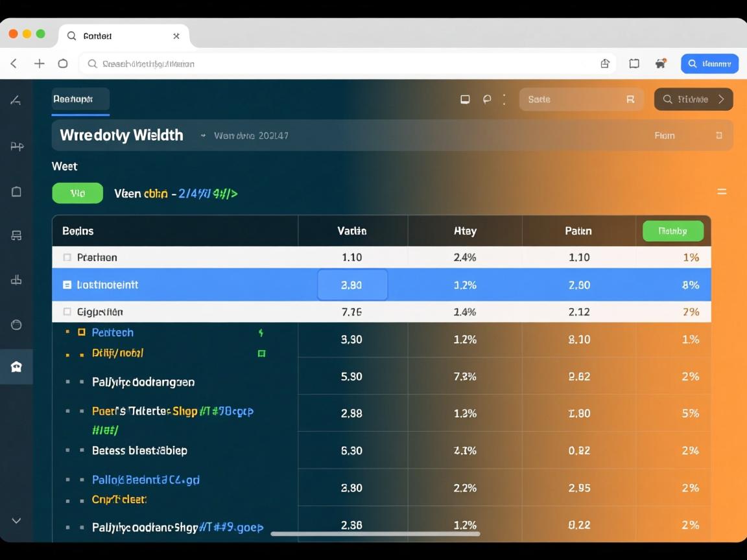
Task: Click the green Vid button
Action: pos(77,193)
